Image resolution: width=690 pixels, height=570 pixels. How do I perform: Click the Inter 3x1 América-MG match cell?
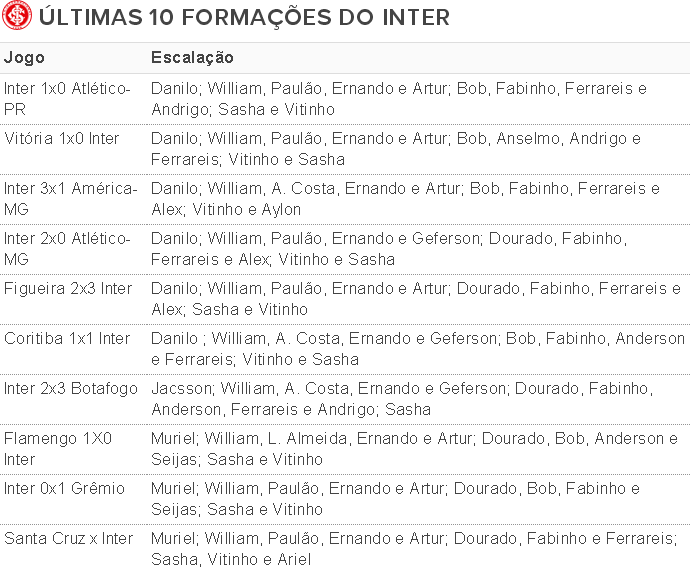(70, 199)
